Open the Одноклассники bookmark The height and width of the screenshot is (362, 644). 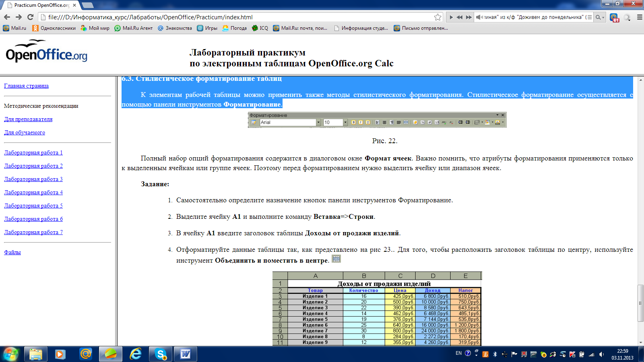click(54, 28)
